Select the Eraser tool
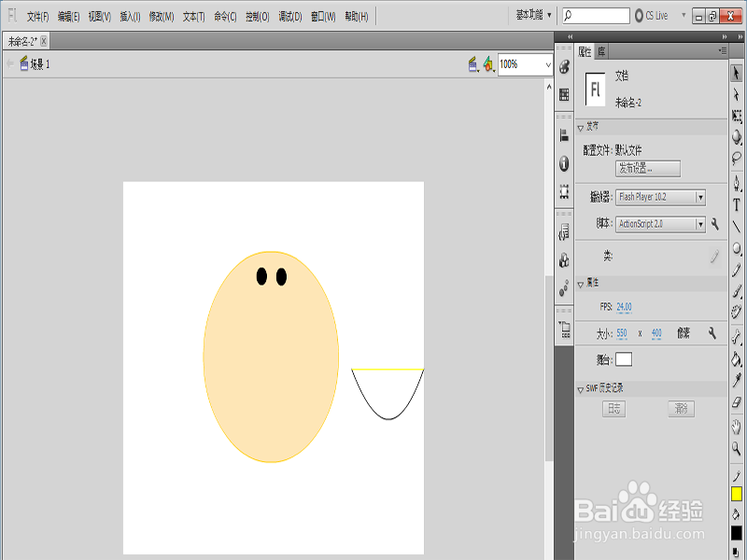Viewport: 747px width, 560px height. [x=737, y=402]
